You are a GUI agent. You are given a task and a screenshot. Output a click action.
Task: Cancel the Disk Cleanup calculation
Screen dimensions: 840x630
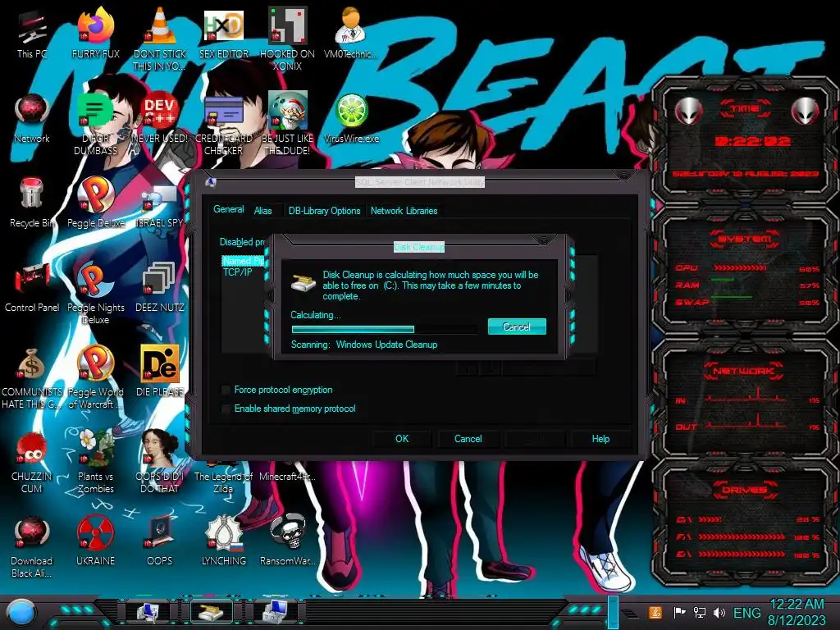point(517,326)
